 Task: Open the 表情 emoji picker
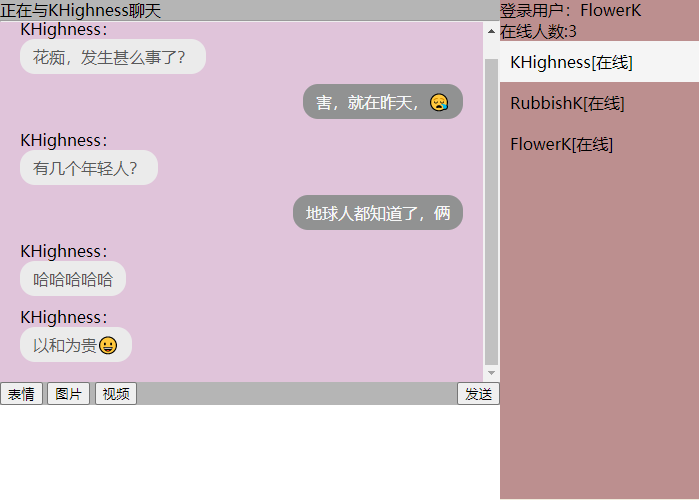21,393
